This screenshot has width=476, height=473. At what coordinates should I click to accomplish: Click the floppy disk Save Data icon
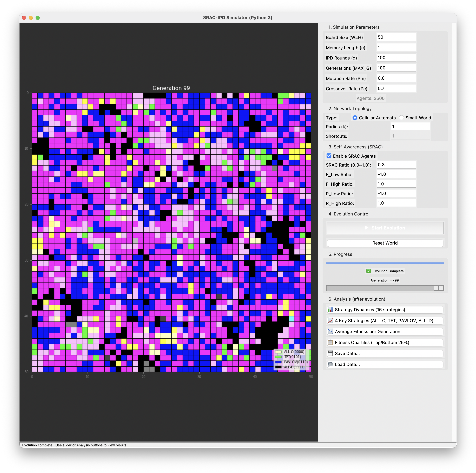[x=330, y=353]
